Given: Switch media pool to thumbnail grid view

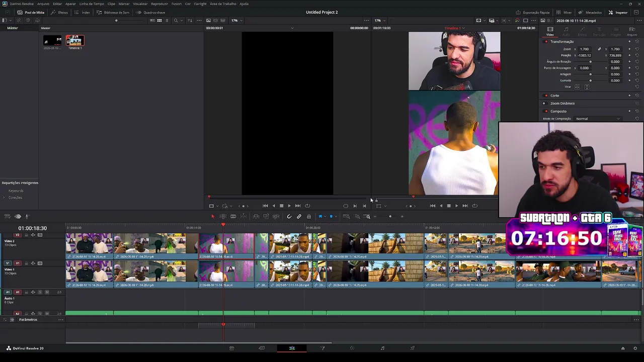Looking at the screenshot, I should (x=159, y=20).
